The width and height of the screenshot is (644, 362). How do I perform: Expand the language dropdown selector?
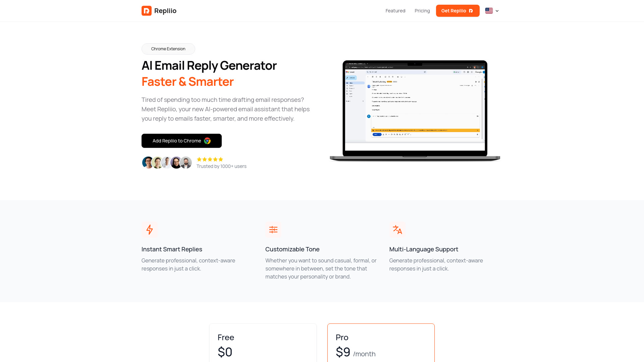point(492,11)
